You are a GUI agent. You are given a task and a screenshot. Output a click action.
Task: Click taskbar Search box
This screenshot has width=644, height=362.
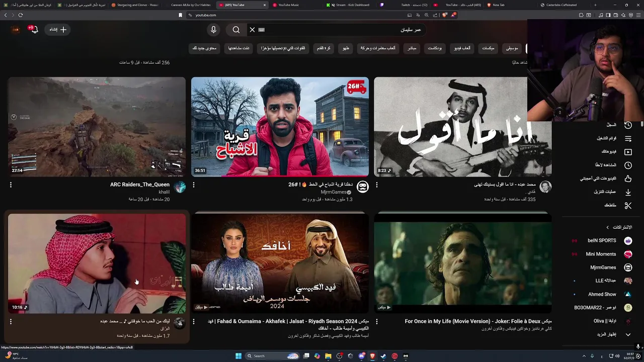click(272, 356)
